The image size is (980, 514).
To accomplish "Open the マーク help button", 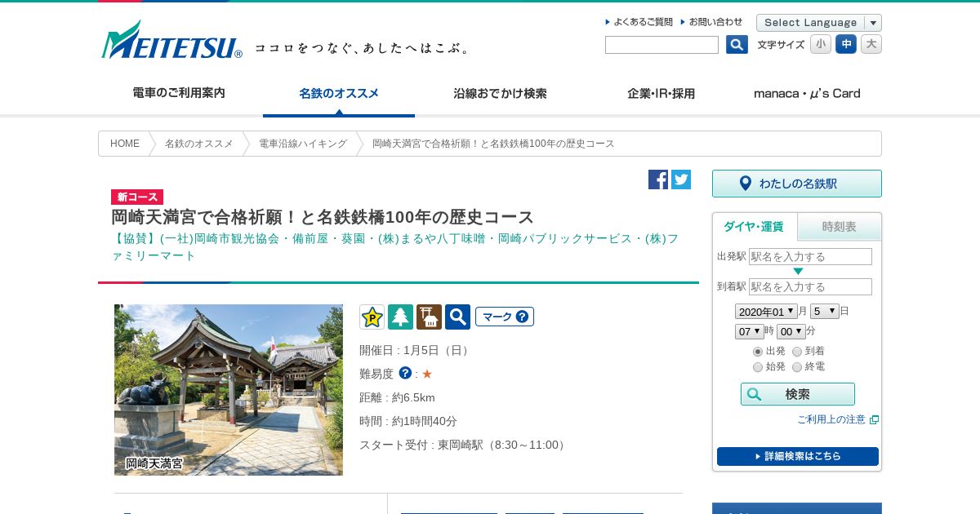I will pyautogui.click(x=505, y=317).
